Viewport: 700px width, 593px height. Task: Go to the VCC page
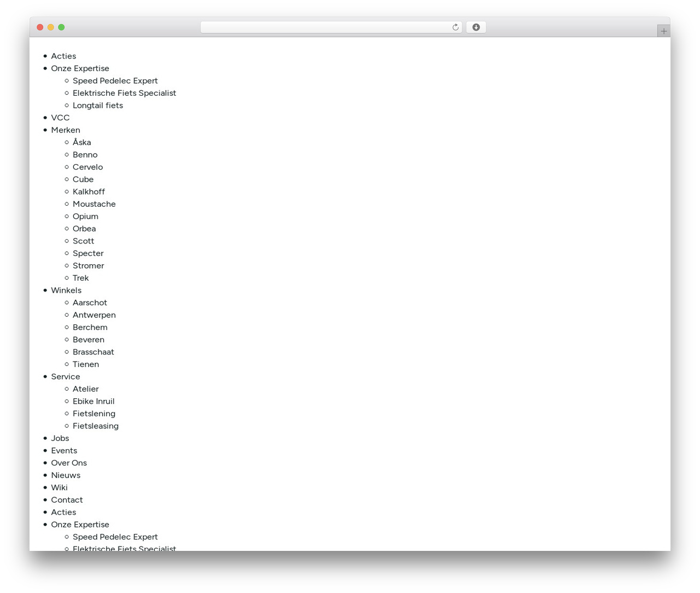tap(60, 118)
